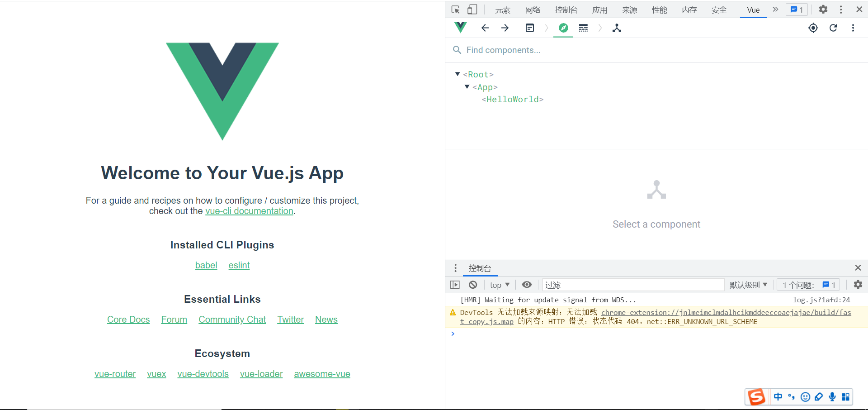The image size is (868, 410).
Task: Open the component tree node graph icon
Action: coord(617,28)
